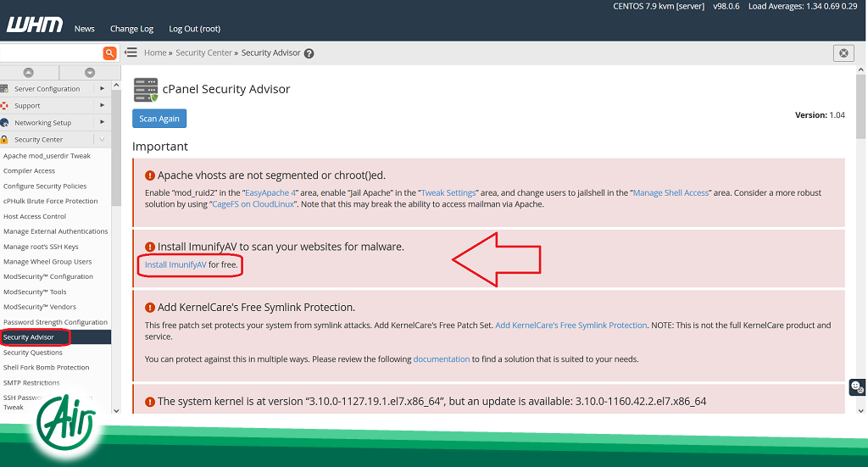Screen dimensions: 868x467
Task: Open the symlink documentation link
Action: [x=441, y=359]
